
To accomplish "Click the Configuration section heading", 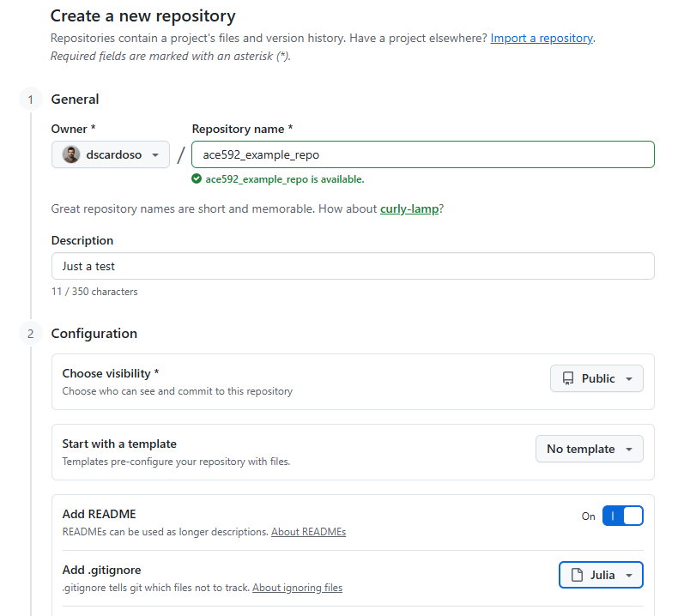I will point(94,334).
